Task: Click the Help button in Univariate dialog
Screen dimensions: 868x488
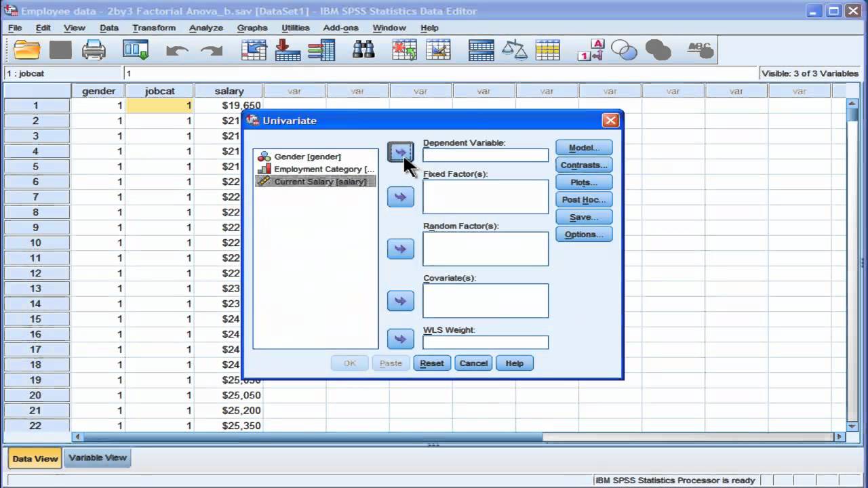Action: tap(514, 363)
